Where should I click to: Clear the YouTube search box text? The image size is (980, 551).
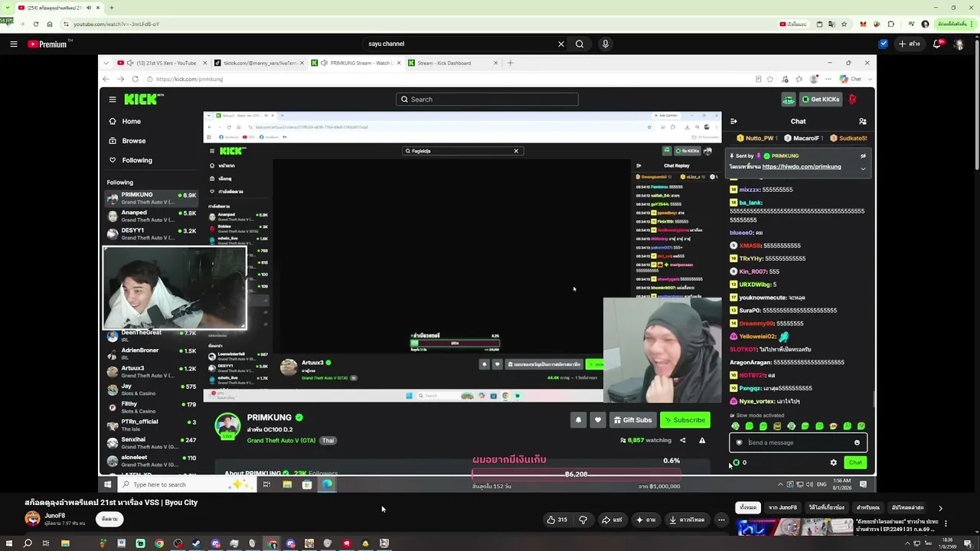[x=561, y=44]
